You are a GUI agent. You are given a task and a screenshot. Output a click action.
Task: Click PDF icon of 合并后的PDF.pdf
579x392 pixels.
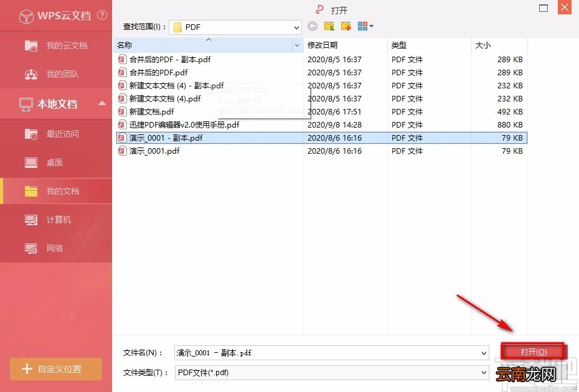click(122, 72)
